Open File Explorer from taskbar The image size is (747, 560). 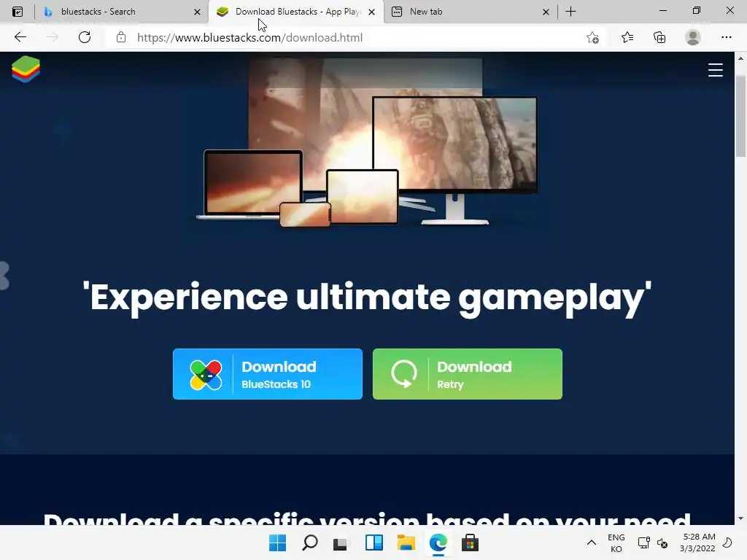(x=406, y=542)
